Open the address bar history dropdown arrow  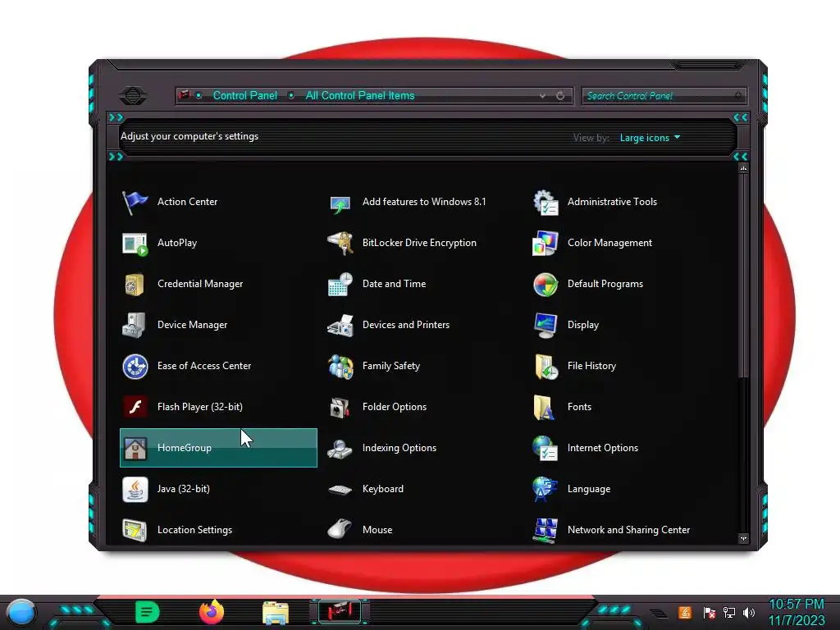point(543,96)
